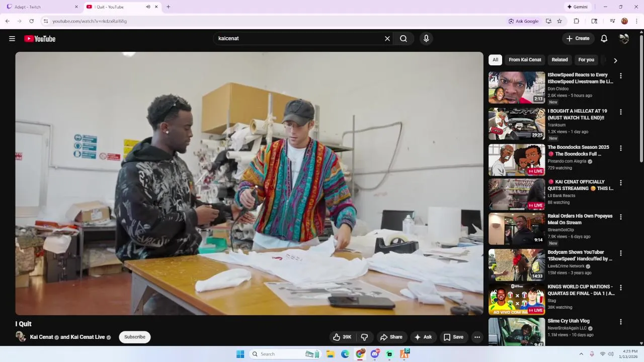Open options for Boondocks Season 2025 stream
The width and height of the screenshot is (644, 362).
621,148
